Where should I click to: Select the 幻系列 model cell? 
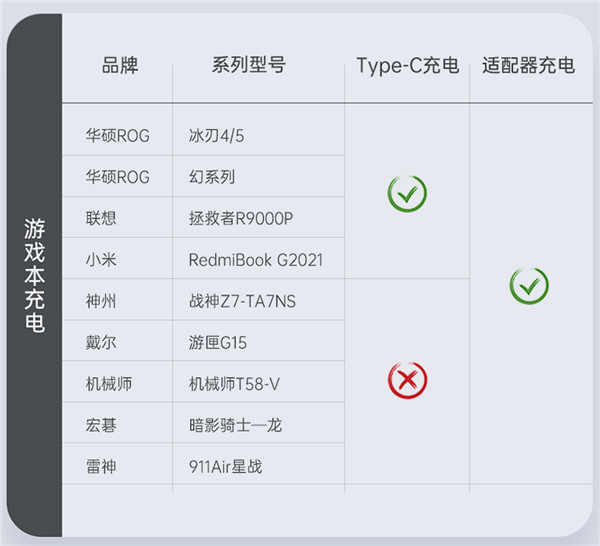(x=212, y=177)
